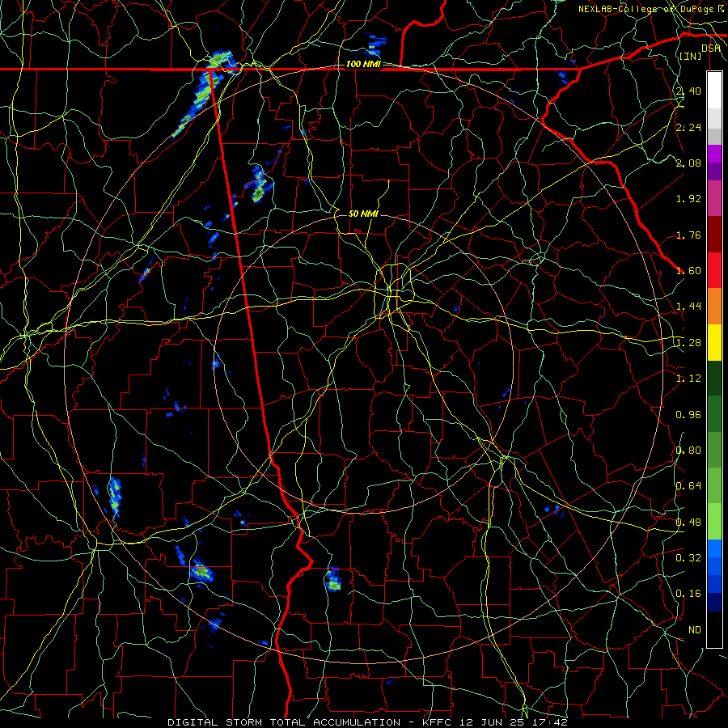728x728 pixels.
Task: Select the pink swatch beside 1.92
Action: [714, 198]
